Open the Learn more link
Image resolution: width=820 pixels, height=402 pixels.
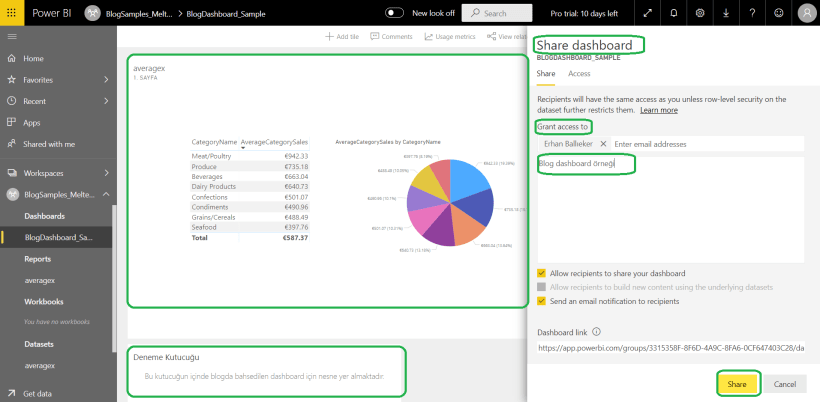click(659, 109)
